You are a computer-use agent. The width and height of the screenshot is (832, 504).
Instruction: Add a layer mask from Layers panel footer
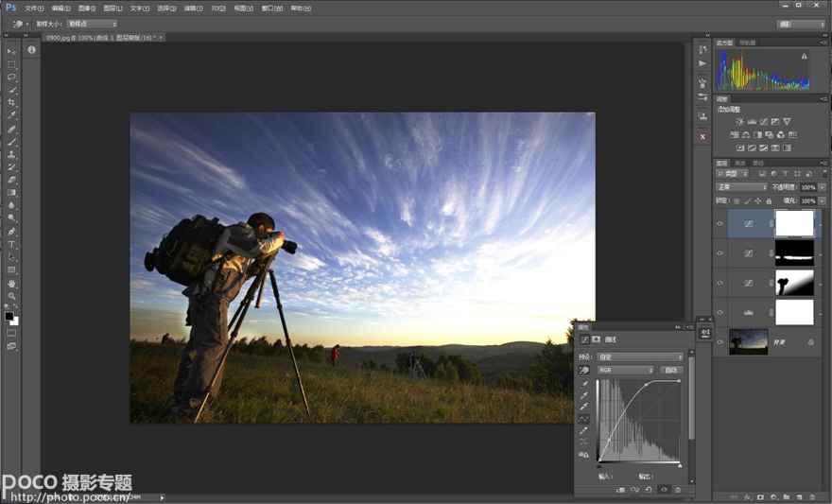(x=759, y=496)
